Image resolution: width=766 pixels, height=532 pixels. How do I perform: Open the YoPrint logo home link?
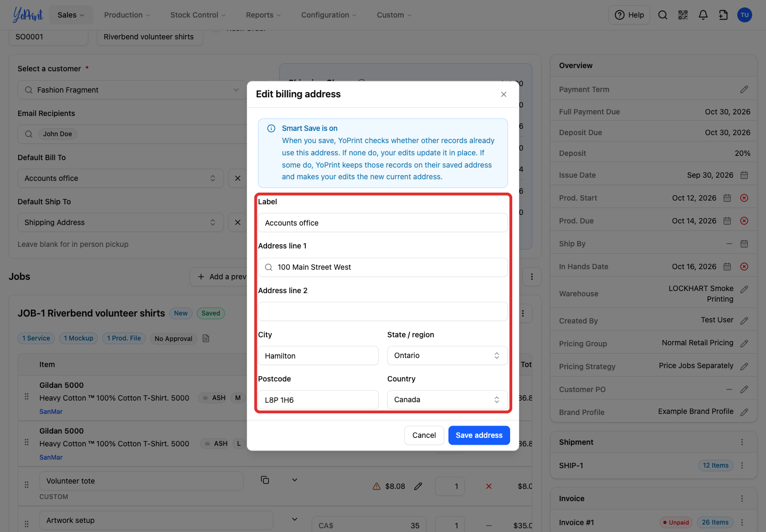tap(28, 15)
